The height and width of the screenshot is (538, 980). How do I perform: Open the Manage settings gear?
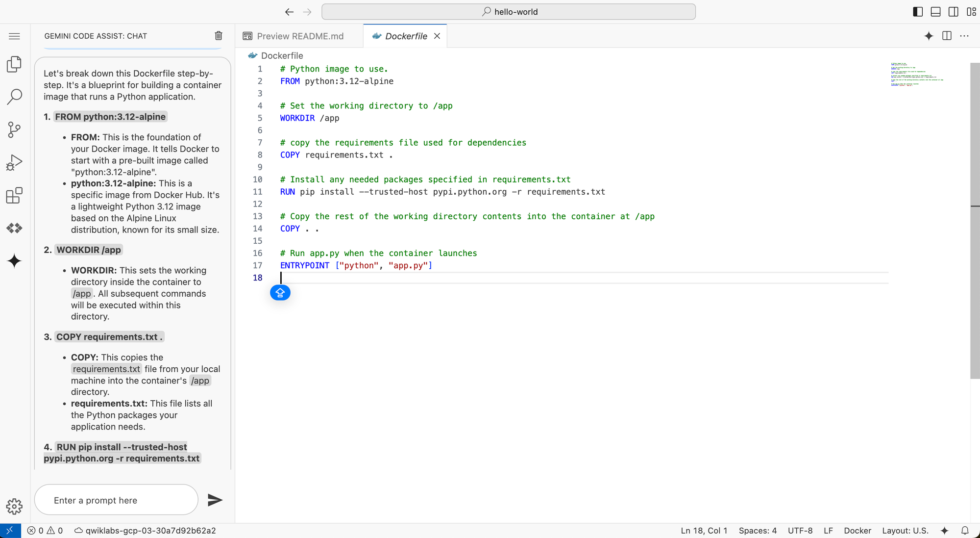click(x=14, y=506)
